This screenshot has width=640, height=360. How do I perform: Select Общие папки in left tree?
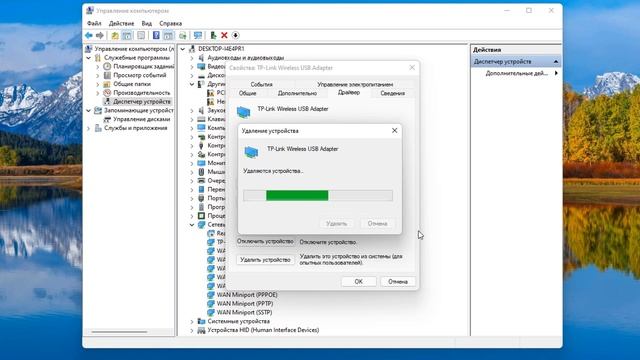click(132, 84)
